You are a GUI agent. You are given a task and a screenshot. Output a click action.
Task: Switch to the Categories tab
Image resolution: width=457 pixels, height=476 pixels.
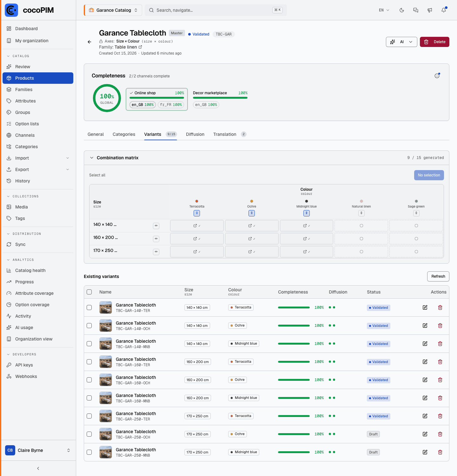click(124, 134)
